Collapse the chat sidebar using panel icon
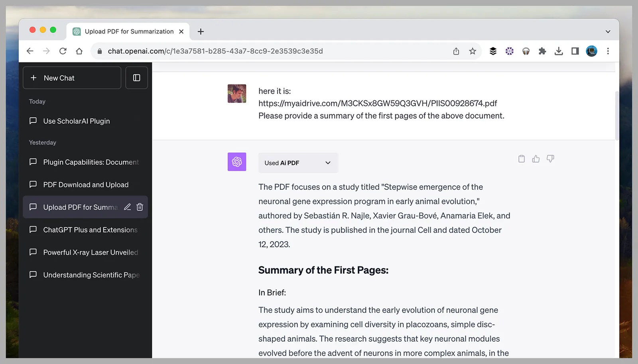The image size is (638, 364). click(x=136, y=78)
